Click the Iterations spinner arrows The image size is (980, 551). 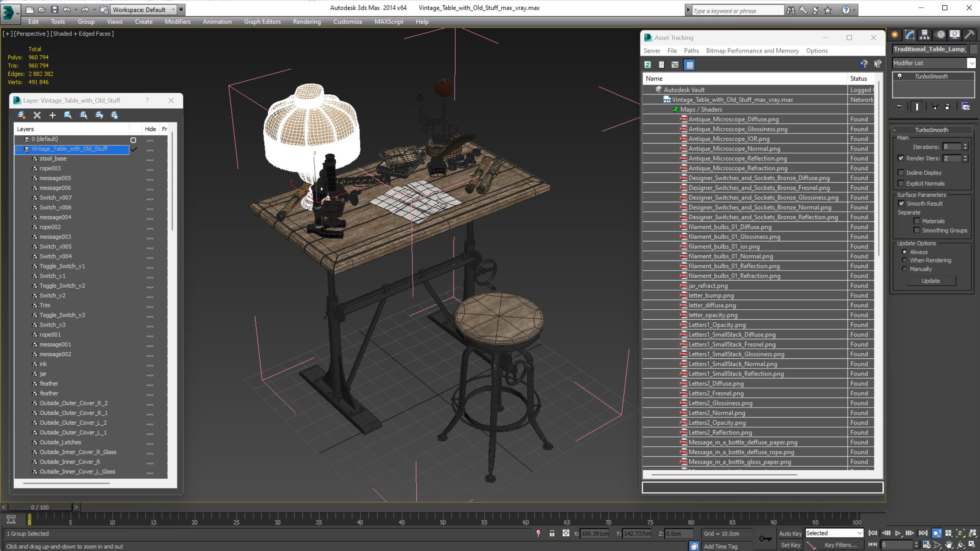point(965,147)
